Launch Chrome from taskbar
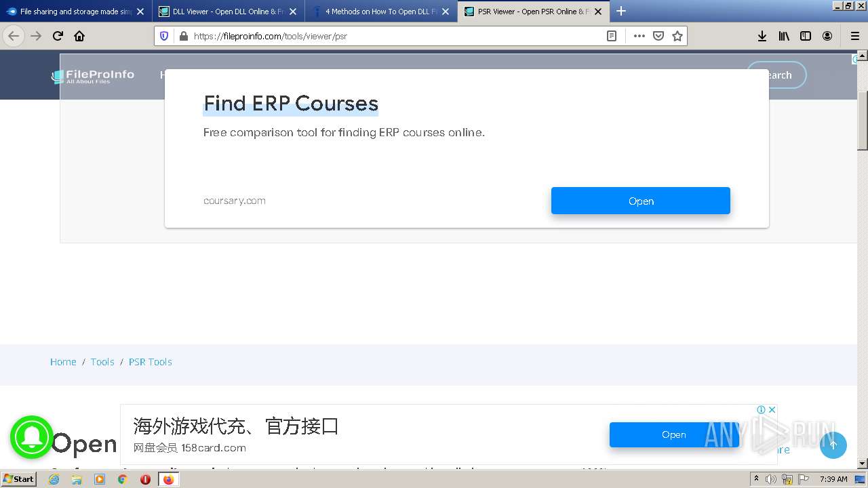 point(123,479)
